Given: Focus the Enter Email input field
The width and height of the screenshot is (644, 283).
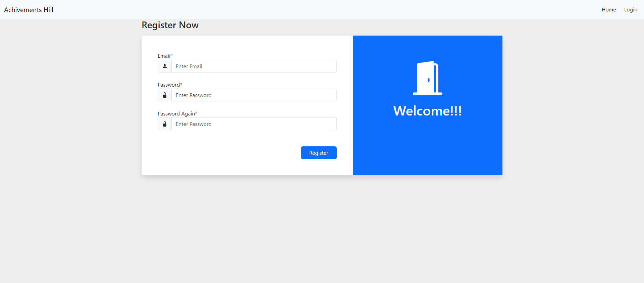Looking at the screenshot, I should pyautogui.click(x=254, y=66).
